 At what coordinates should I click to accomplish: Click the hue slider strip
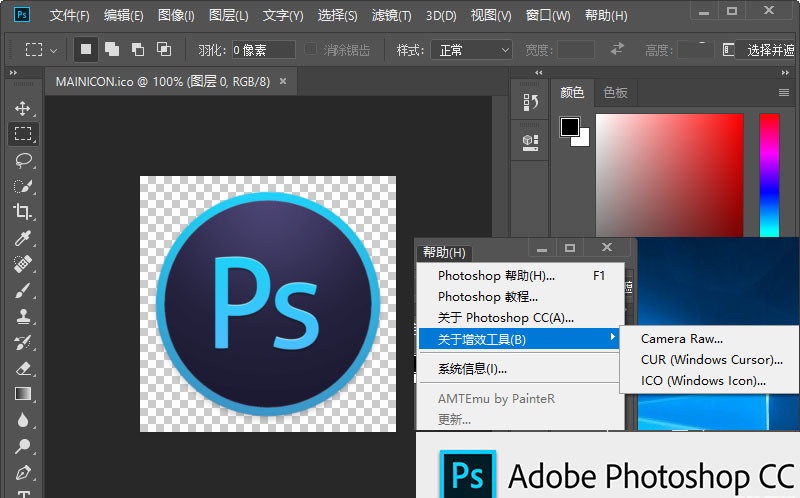coord(769,175)
